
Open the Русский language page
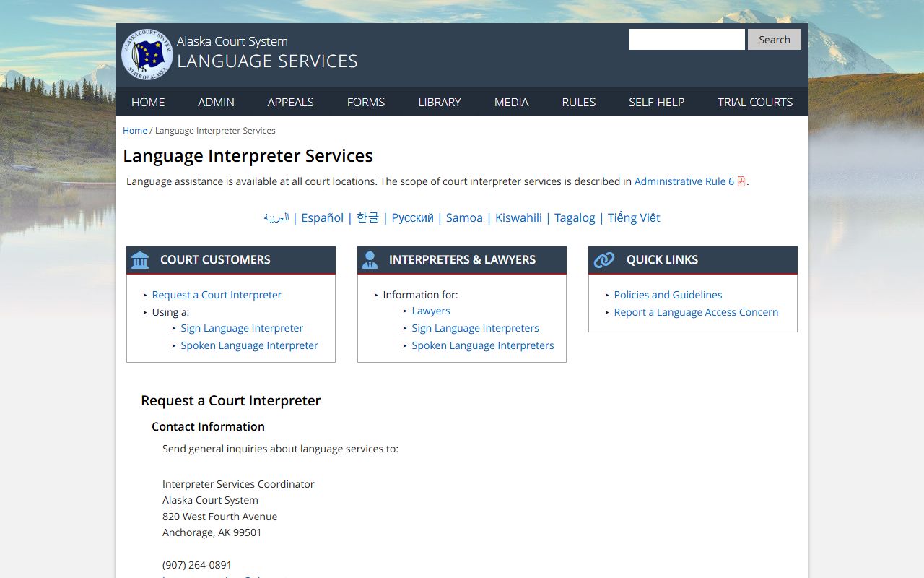pos(413,217)
